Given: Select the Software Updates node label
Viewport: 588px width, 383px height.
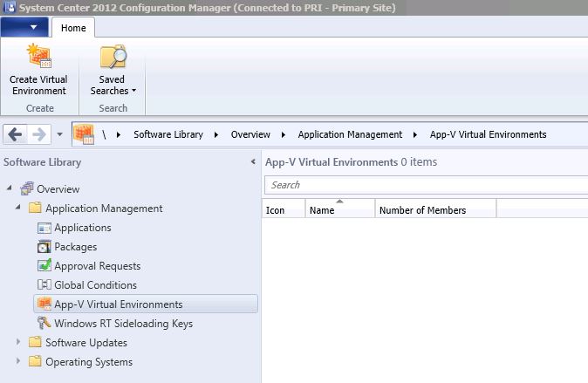Looking at the screenshot, I should [86, 343].
